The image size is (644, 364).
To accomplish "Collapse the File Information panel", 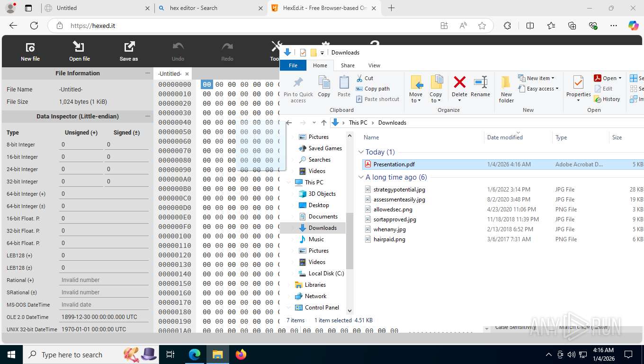I will tap(147, 73).
